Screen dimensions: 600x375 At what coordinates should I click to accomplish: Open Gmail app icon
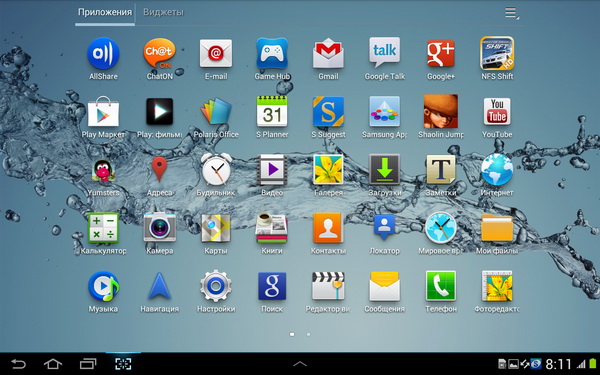[x=328, y=54]
